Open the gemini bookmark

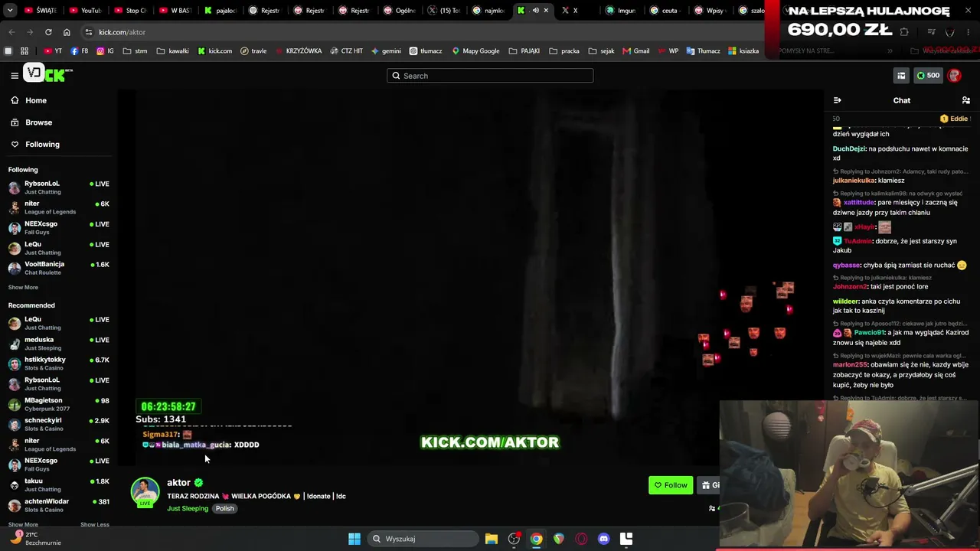coord(386,51)
